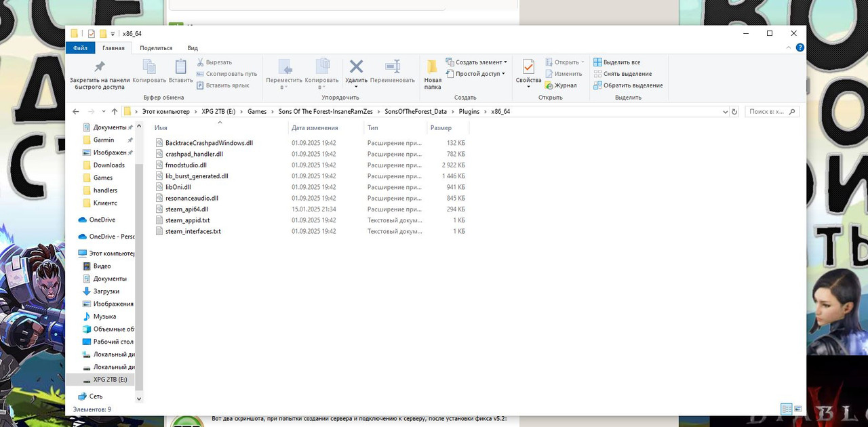
Task: Click Вставить ярлык command
Action: coord(222,85)
